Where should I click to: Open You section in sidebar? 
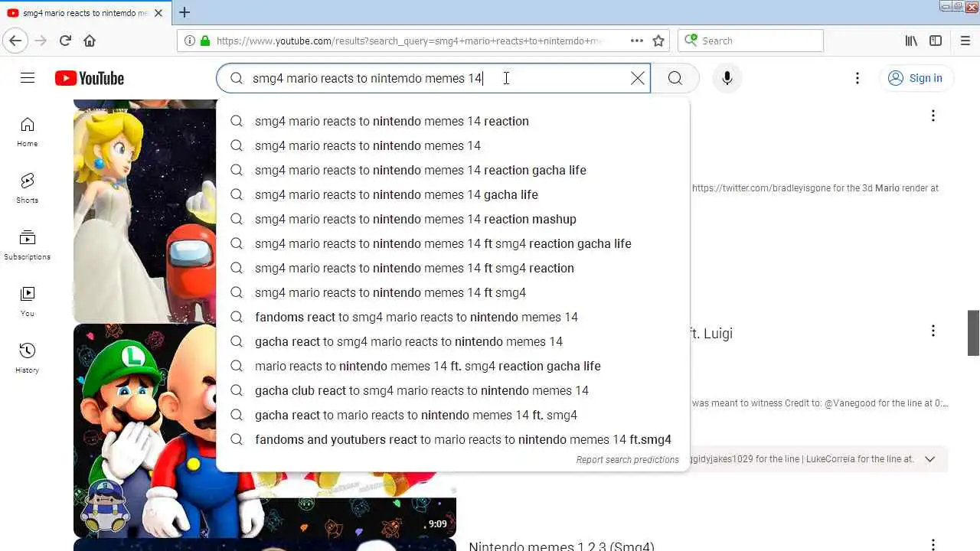(28, 302)
